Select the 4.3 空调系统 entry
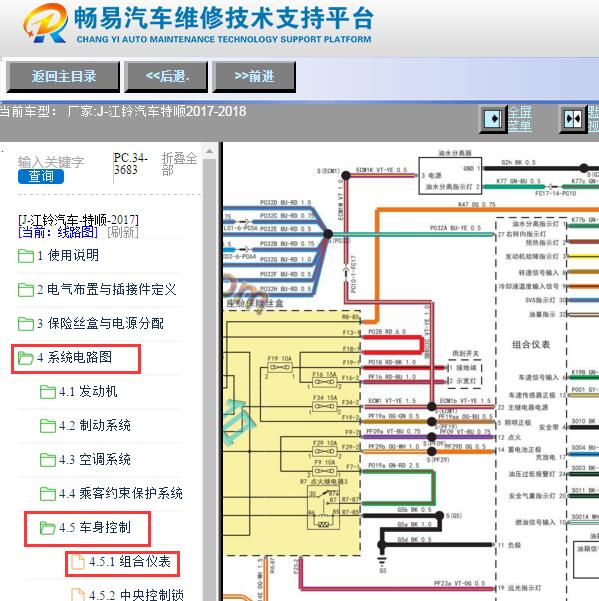Image resolution: width=599 pixels, height=601 pixels. 95,460
